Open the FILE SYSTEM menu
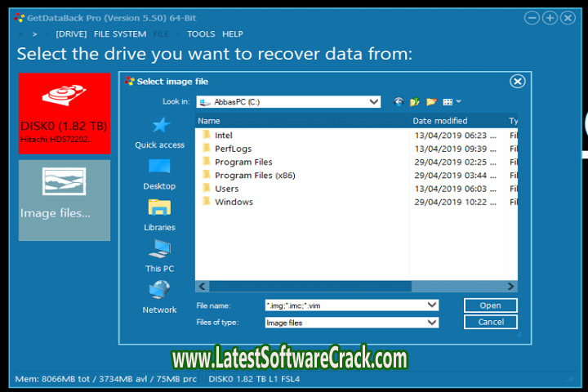The image size is (588, 392). pyautogui.click(x=120, y=34)
